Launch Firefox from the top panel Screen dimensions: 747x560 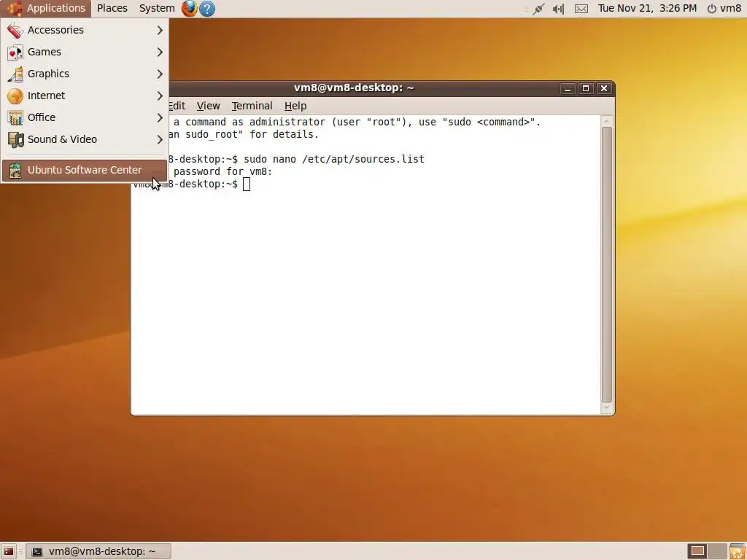click(x=189, y=8)
